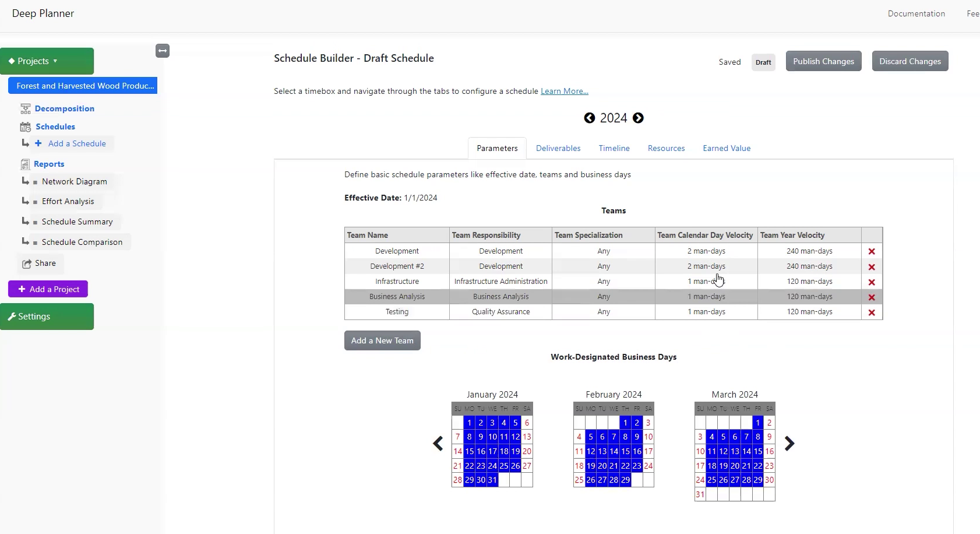
Task: Click the Development #2 team name
Action: [397, 266]
